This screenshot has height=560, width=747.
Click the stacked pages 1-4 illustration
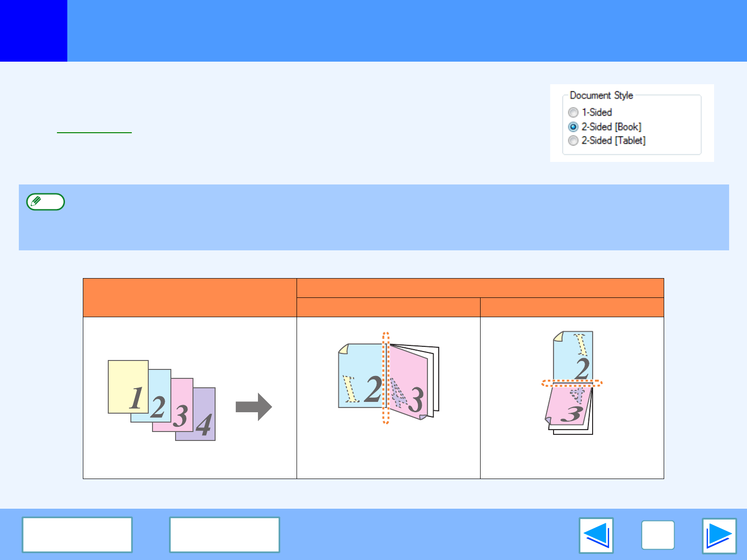click(x=161, y=400)
